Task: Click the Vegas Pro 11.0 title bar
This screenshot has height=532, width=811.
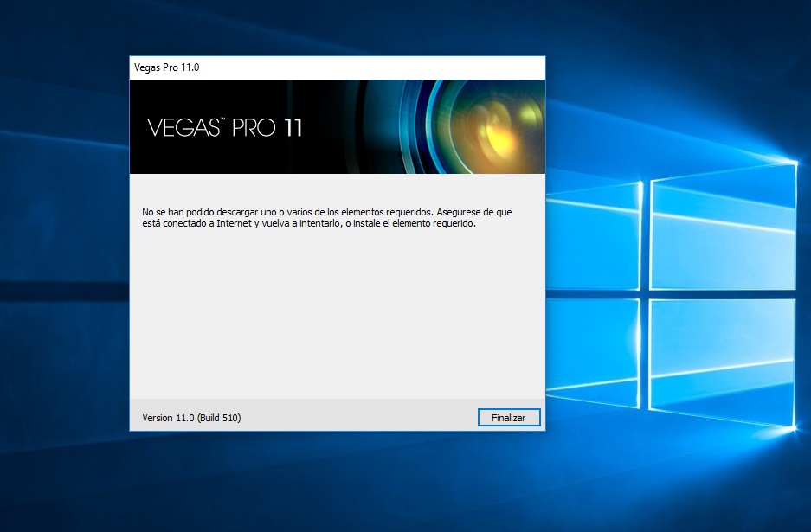Action: point(338,67)
